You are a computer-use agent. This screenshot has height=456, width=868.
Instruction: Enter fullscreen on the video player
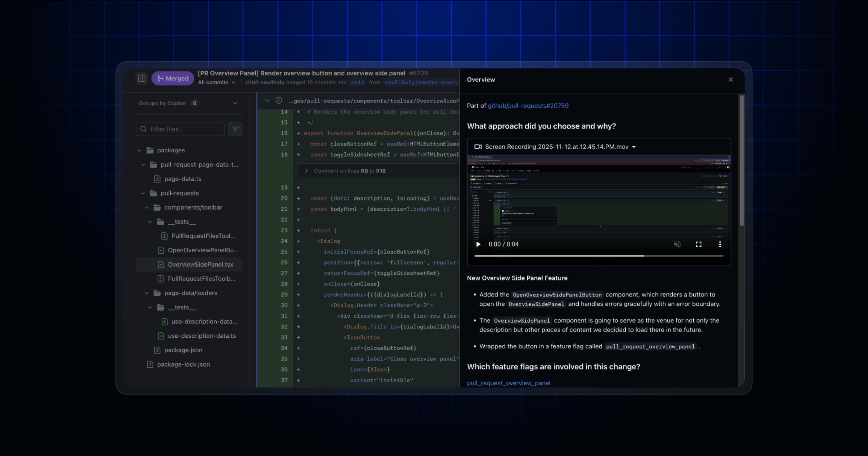click(698, 244)
